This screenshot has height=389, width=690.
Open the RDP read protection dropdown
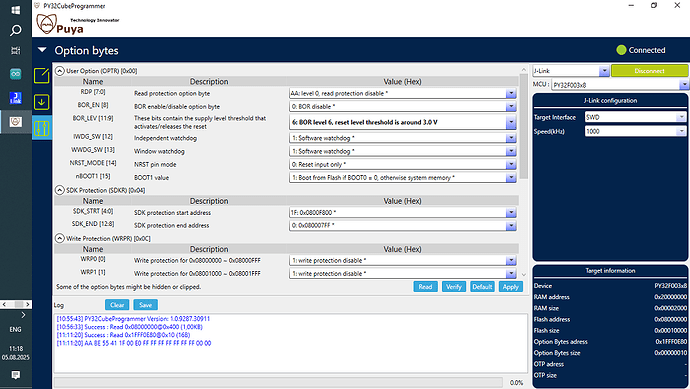(510, 93)
